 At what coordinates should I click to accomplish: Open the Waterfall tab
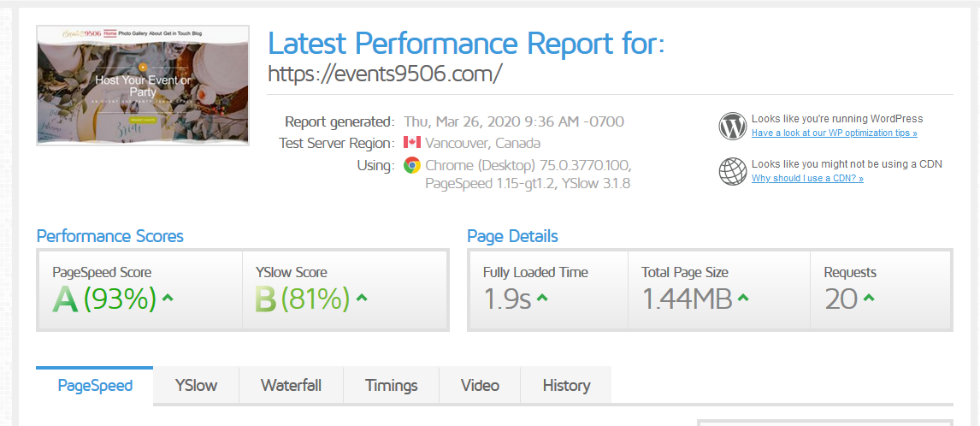click(291, 386)
